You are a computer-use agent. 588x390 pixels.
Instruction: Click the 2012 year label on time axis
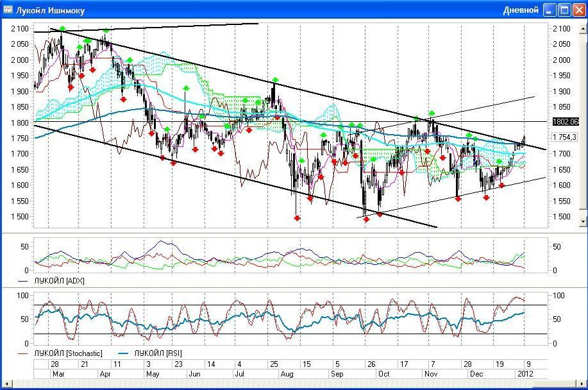coord(524,373)
